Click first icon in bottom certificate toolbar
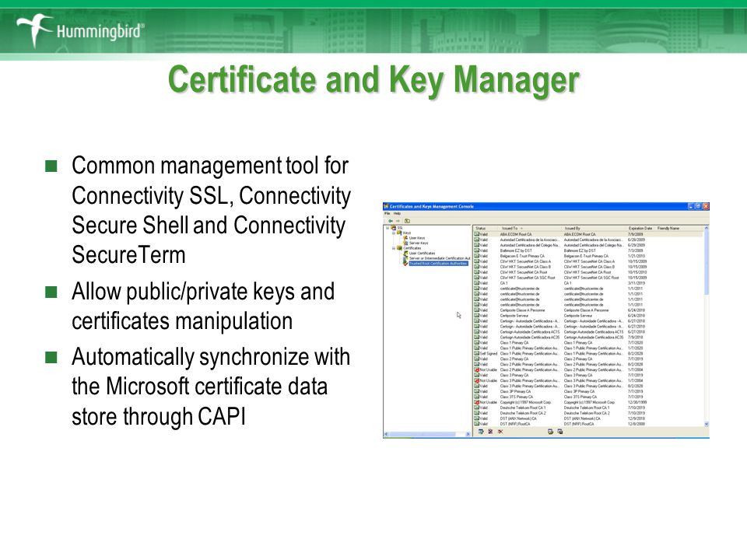 pyautogui.click(x=481, y=432)
